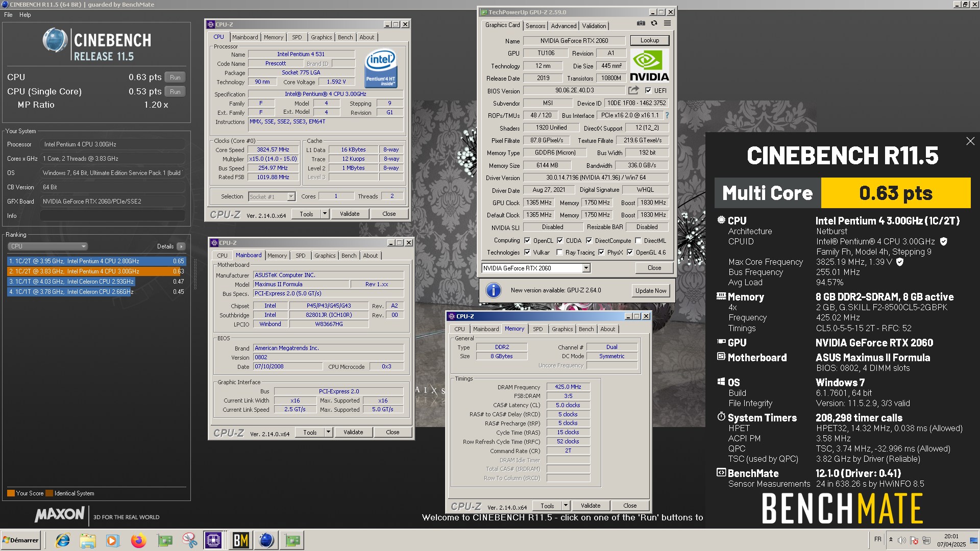The image size is (980, 551).
Task: Click Tools button in CPU-Z CPU window
Action: coord(306,214)
